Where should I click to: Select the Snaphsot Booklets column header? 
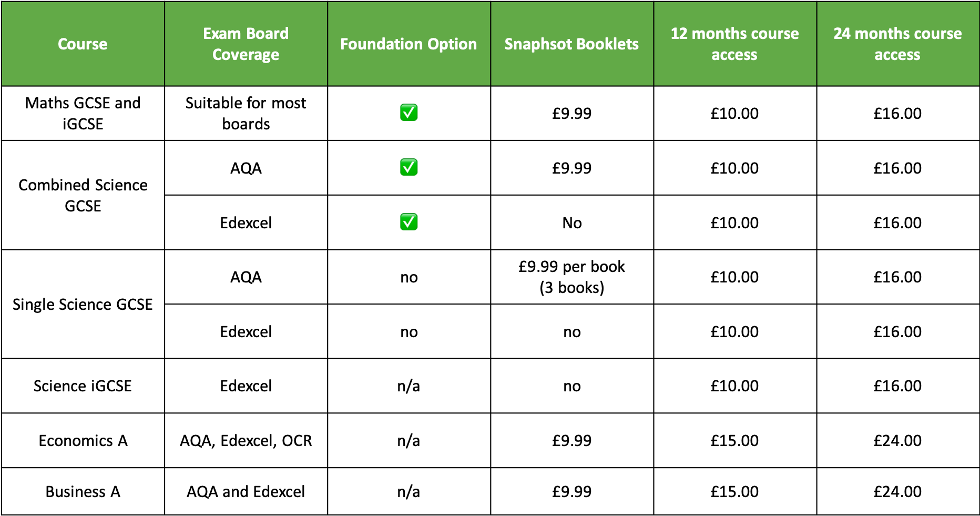point(571,44)
